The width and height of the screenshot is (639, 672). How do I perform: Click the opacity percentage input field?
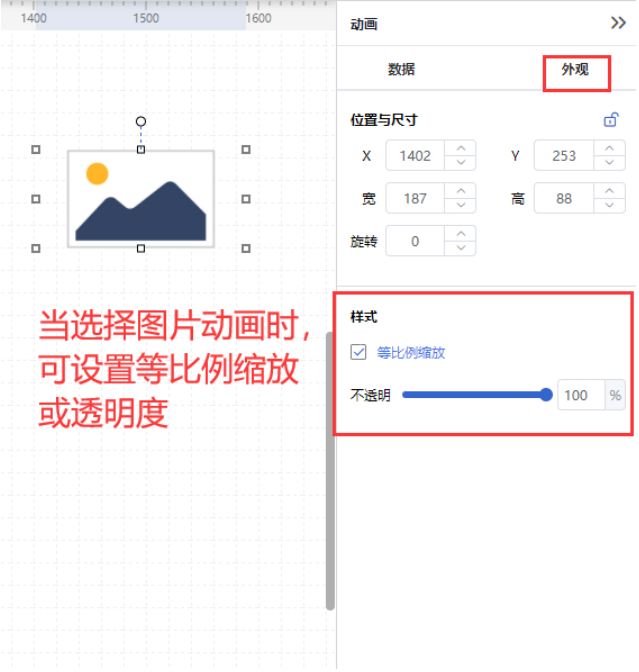(x=581, y=395)
